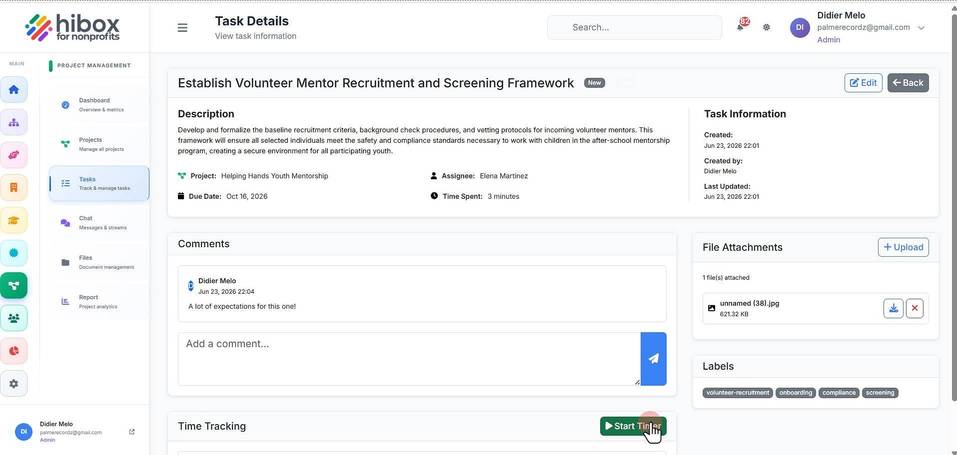Open Chat menu item
This screenshot has height=455, width=957.
[99, 223]
